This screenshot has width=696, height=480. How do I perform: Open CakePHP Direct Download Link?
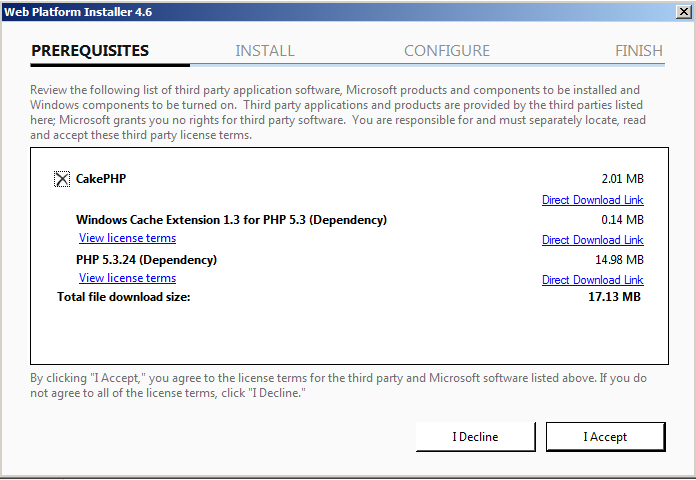tap(593, 200)
